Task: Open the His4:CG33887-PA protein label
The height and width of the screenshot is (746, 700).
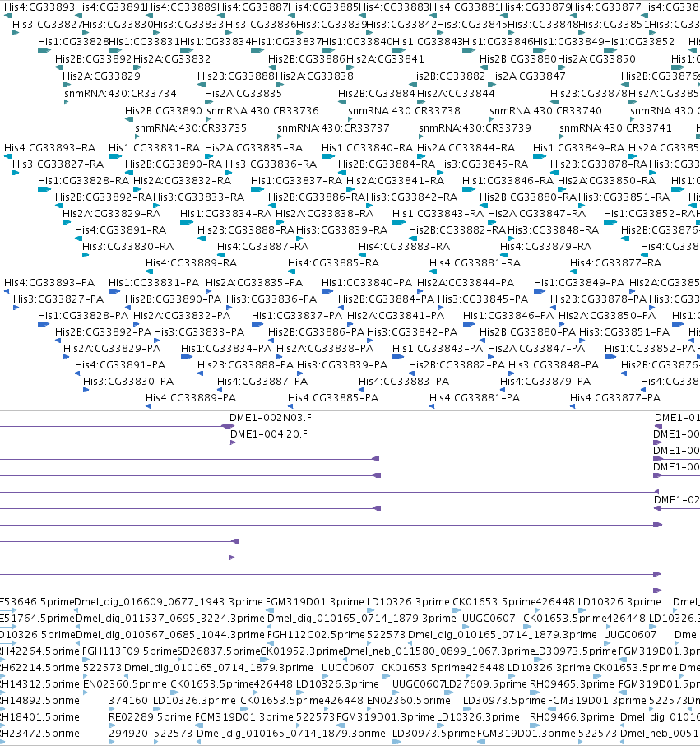Action: (262, 382)
